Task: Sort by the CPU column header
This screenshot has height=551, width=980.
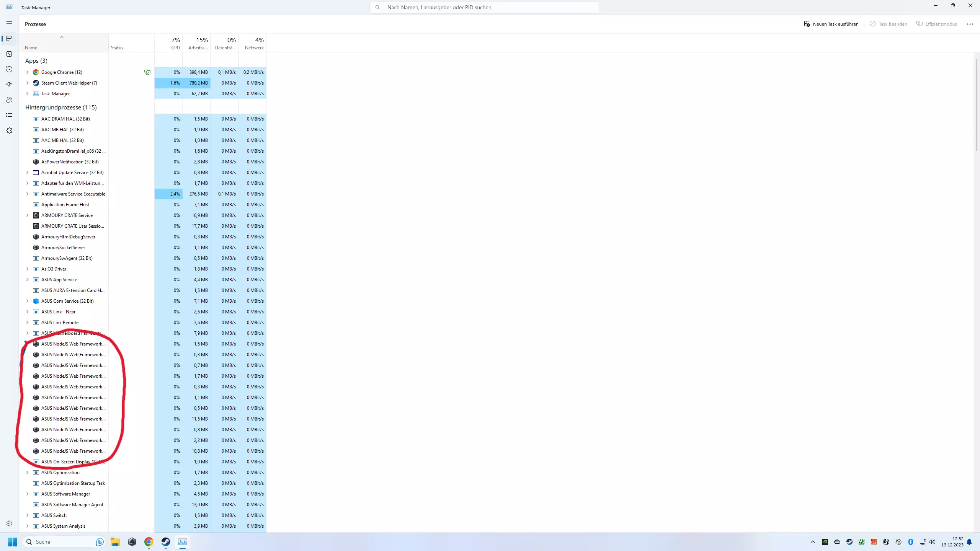Action: pyautogui.click(x=169, y=43)
